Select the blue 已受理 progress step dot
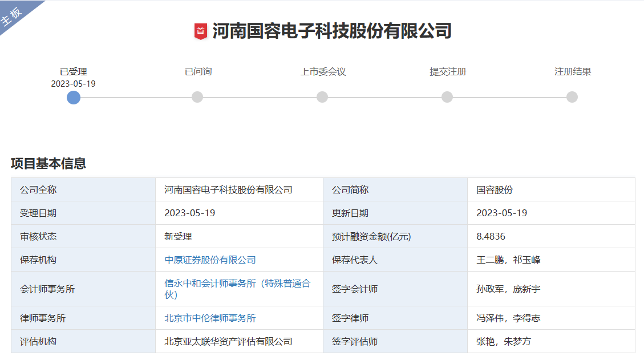Viewport: 644px width, 356px height. [x=74, y=98]
